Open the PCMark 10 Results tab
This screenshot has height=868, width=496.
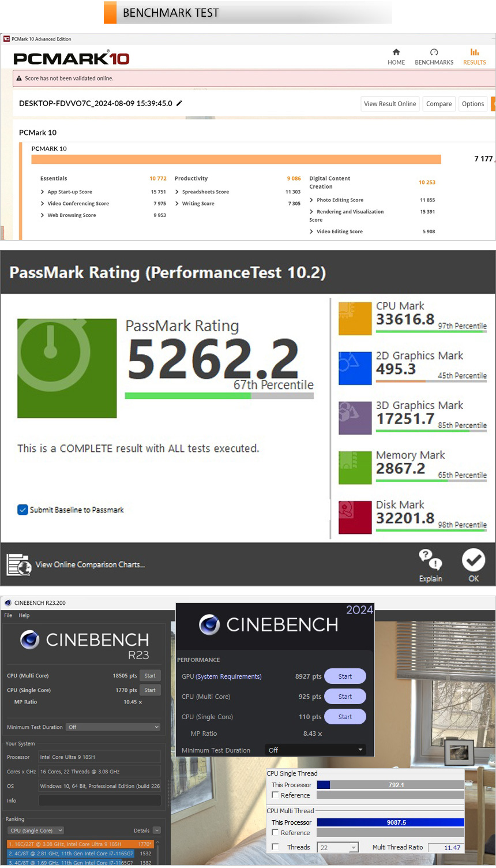(x=475, y=57)
